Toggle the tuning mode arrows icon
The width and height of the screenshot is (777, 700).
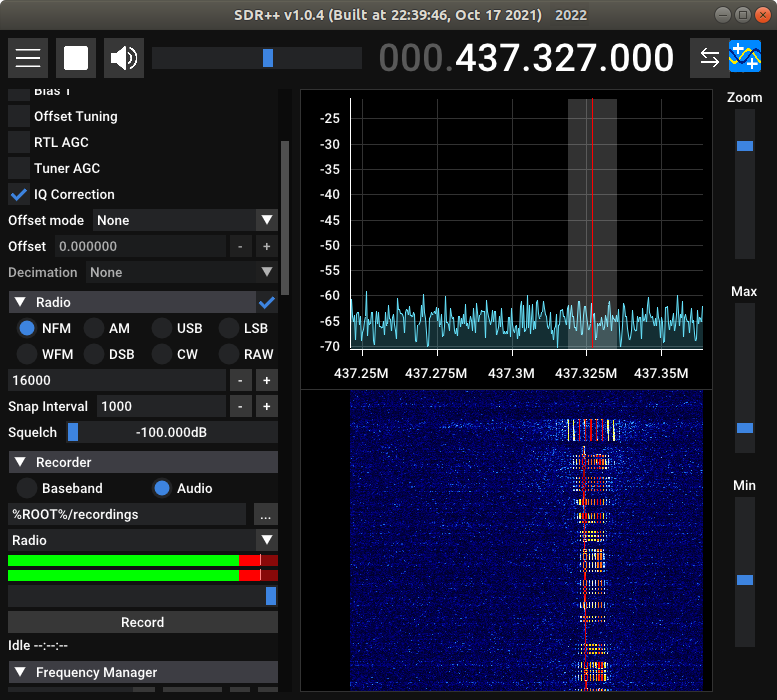709,58
